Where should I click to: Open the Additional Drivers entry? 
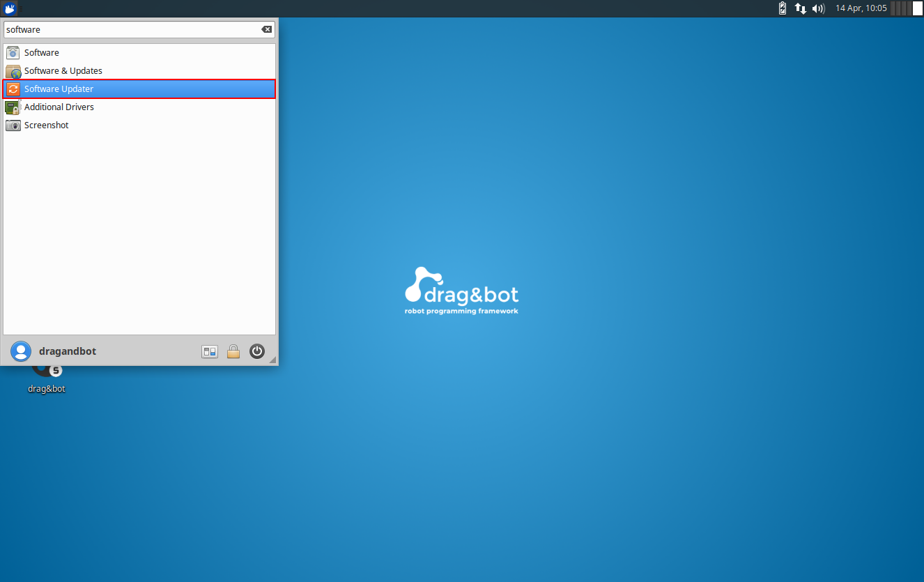[139, 107]
